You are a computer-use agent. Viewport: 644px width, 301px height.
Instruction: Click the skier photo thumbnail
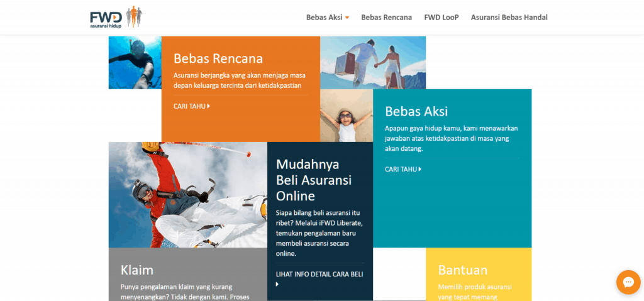187,194
